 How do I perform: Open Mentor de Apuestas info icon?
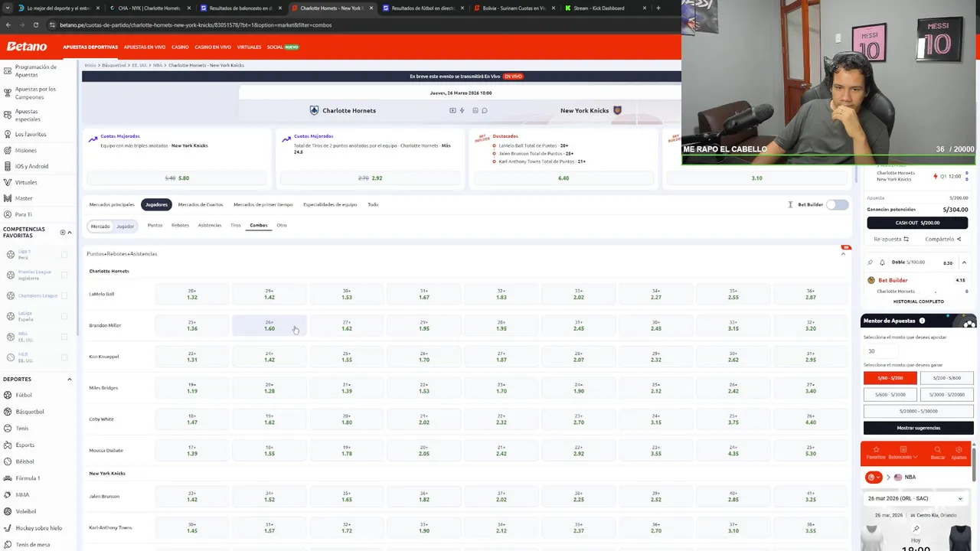pos(922,321)
